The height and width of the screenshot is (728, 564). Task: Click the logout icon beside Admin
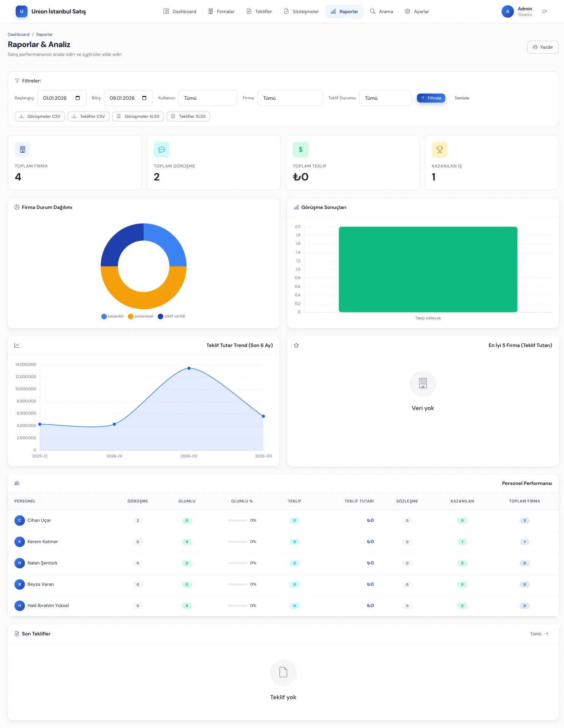point(545,11)
